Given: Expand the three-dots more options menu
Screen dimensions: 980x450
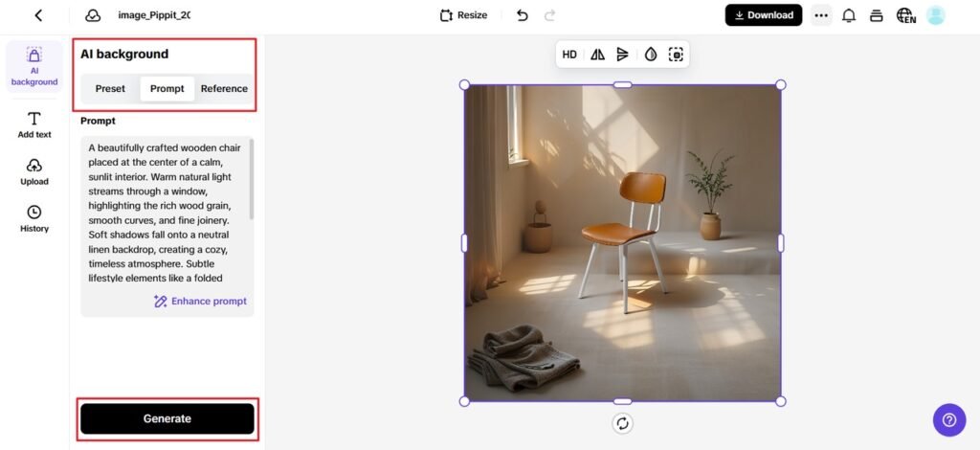Looking at the screenshot, I should click(820, 15).
